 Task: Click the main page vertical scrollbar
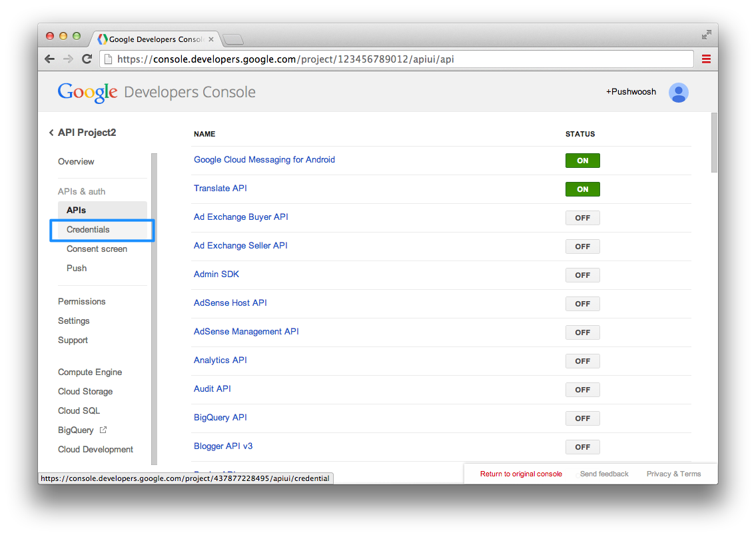click(714, 143)
